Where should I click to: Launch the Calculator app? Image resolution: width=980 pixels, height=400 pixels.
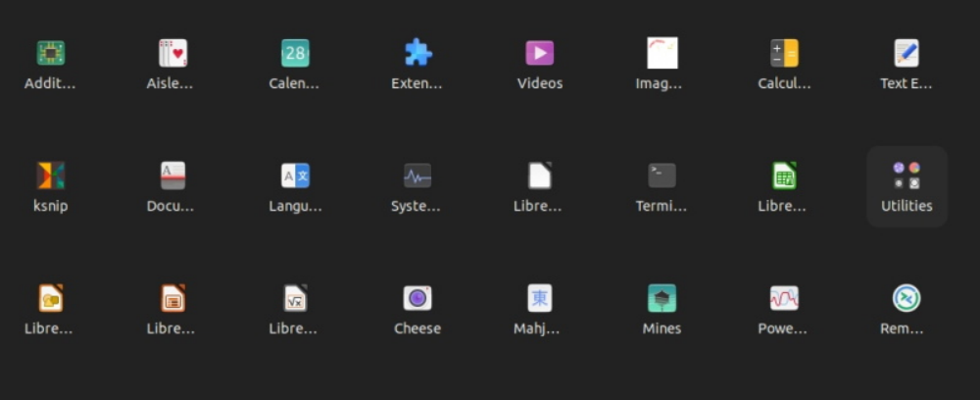(784, 53)
